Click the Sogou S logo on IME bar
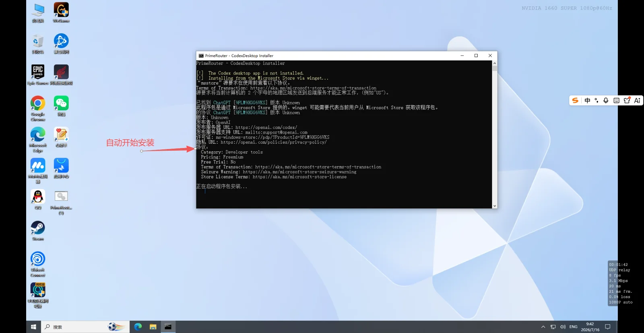 click(x=575, y=101)
